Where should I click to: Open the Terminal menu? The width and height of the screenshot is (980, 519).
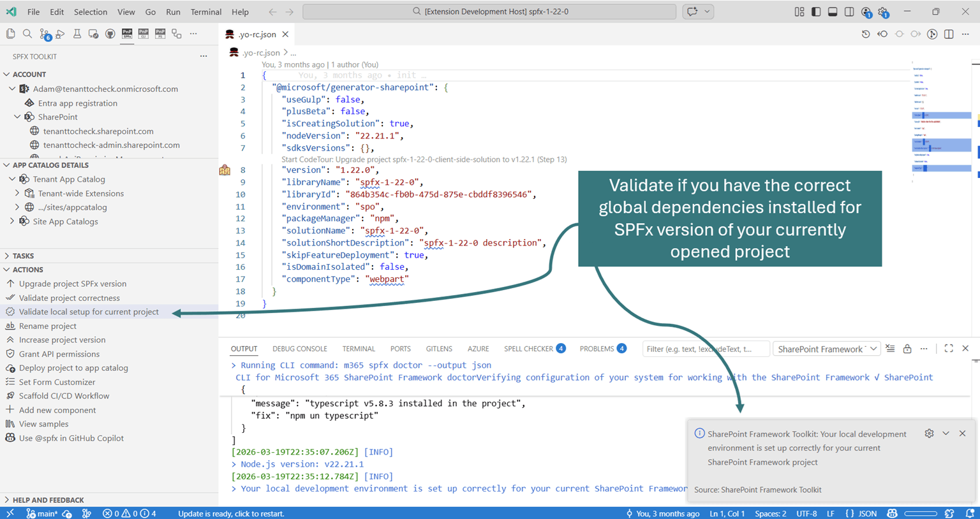coord(205,11)
